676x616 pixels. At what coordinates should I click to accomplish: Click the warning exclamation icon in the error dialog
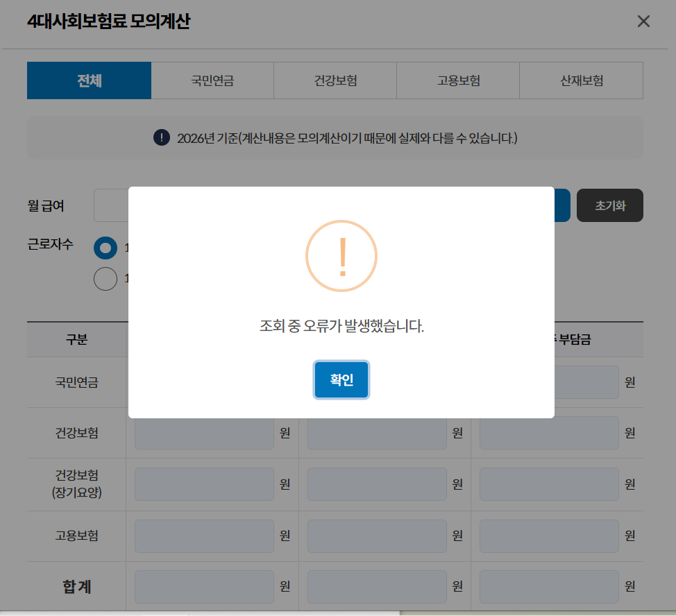point(341,255)
